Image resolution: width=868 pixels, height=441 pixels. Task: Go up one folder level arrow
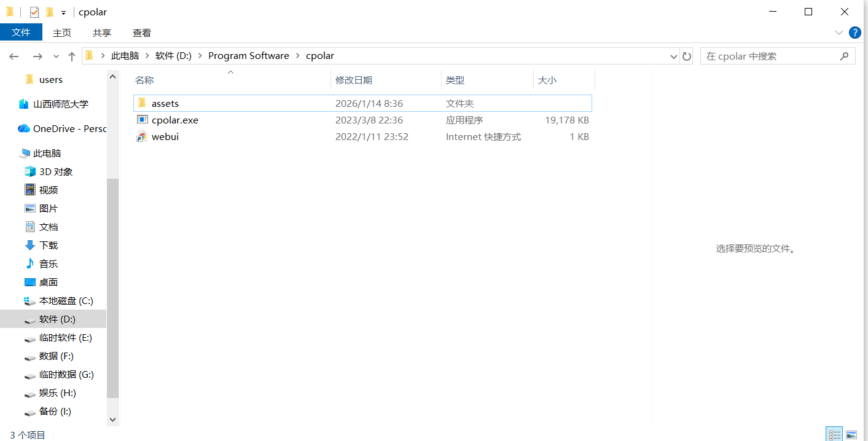pyautogui.click(x=72, y=56)
